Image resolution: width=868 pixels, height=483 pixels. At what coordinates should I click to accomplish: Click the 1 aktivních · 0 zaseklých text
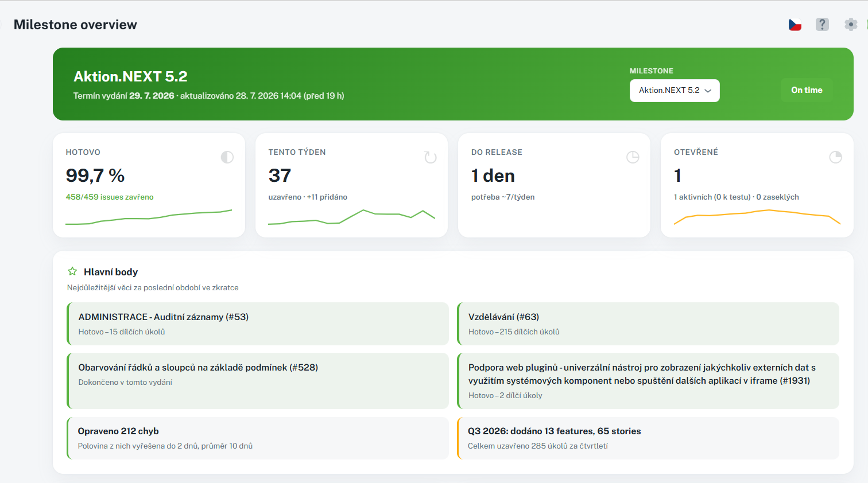point(737,197)
